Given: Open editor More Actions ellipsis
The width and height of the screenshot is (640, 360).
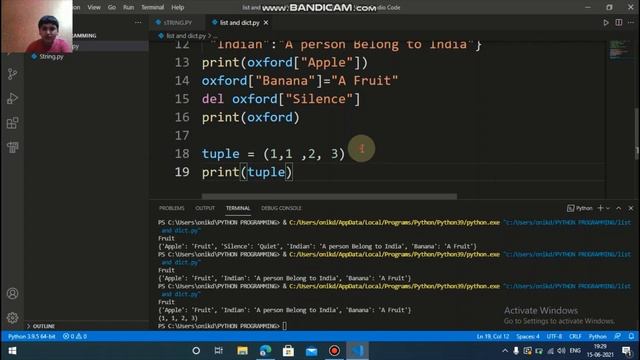Looking at the screenshot, I should click(x=631, y=22).
